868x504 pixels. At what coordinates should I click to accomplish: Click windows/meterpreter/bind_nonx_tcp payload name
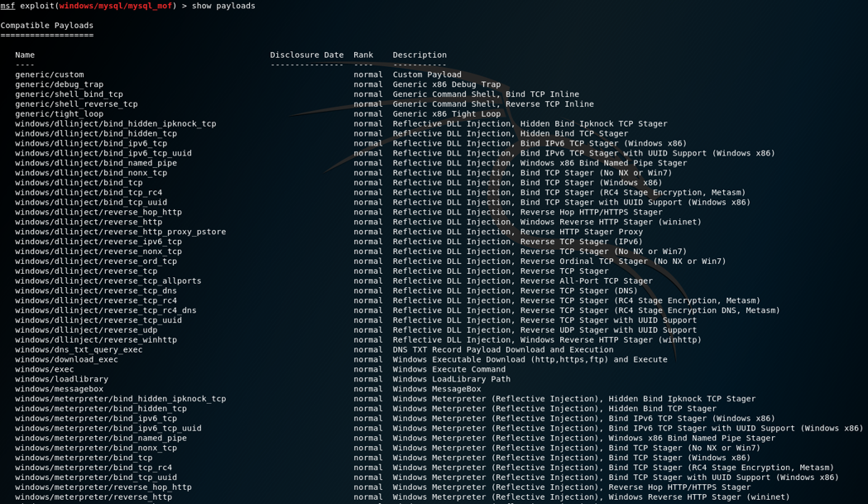click(x=96, y=449)
